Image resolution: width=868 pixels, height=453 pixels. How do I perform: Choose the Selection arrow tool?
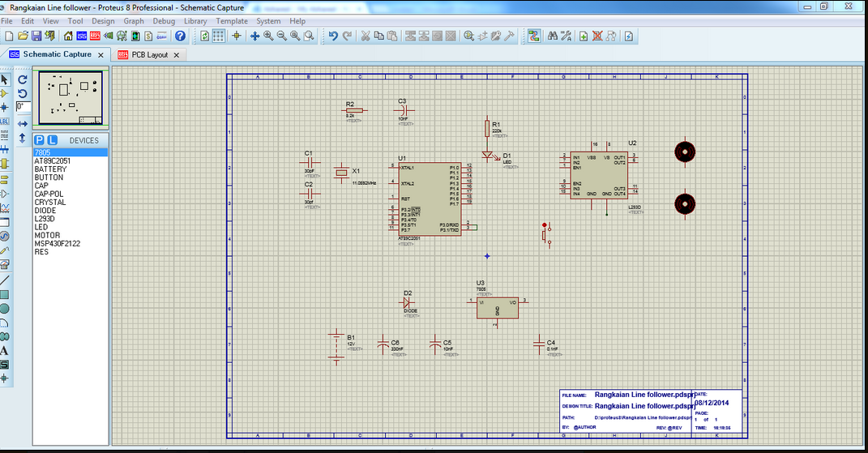click(4, 79)
